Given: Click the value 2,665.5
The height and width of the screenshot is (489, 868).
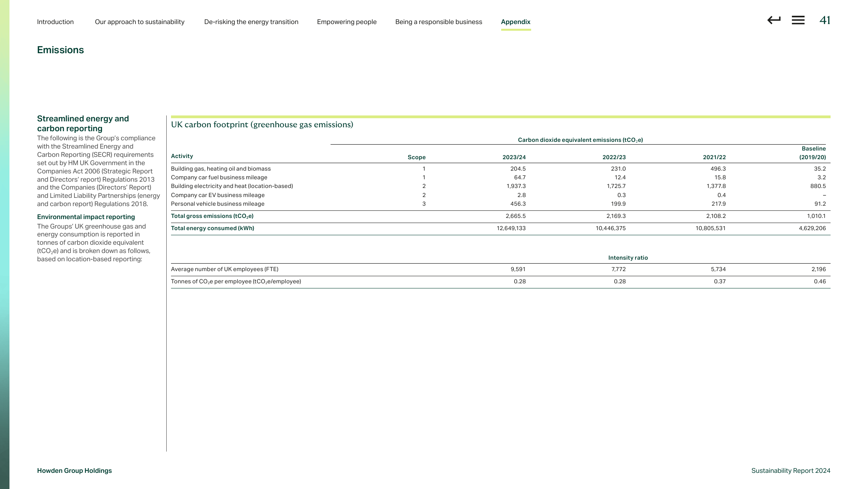Looking at the screenshot, I should 515,216.
